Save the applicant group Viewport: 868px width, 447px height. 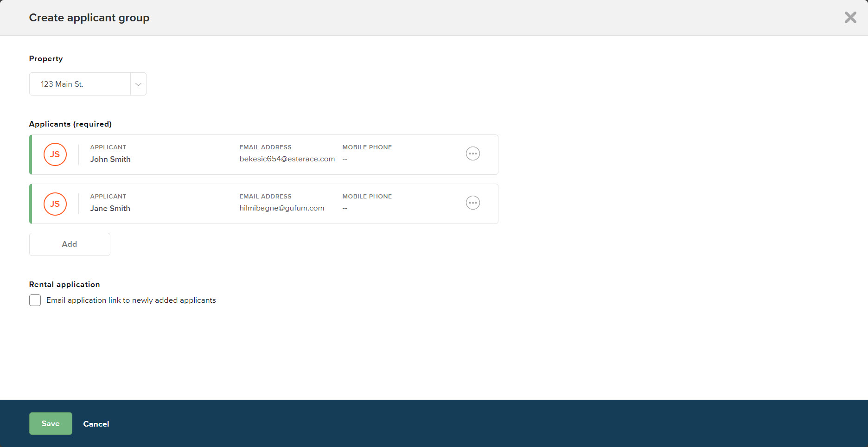tap(51, 423)
